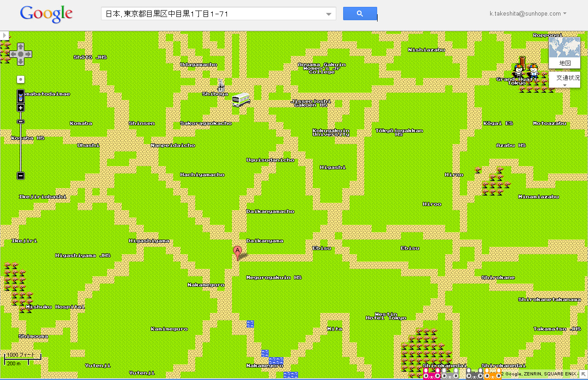Click the Kogai ES label
Screen dimensions: 588x380
(498, 123)
